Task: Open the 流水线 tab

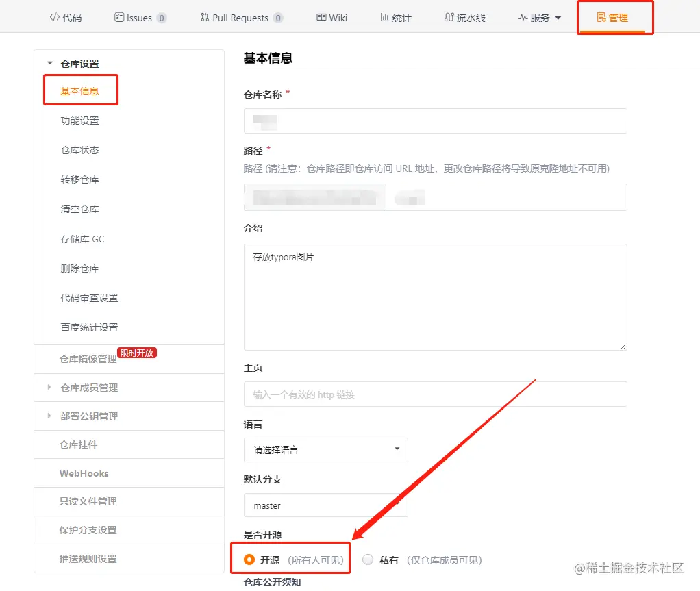Action: pos(465,18)
